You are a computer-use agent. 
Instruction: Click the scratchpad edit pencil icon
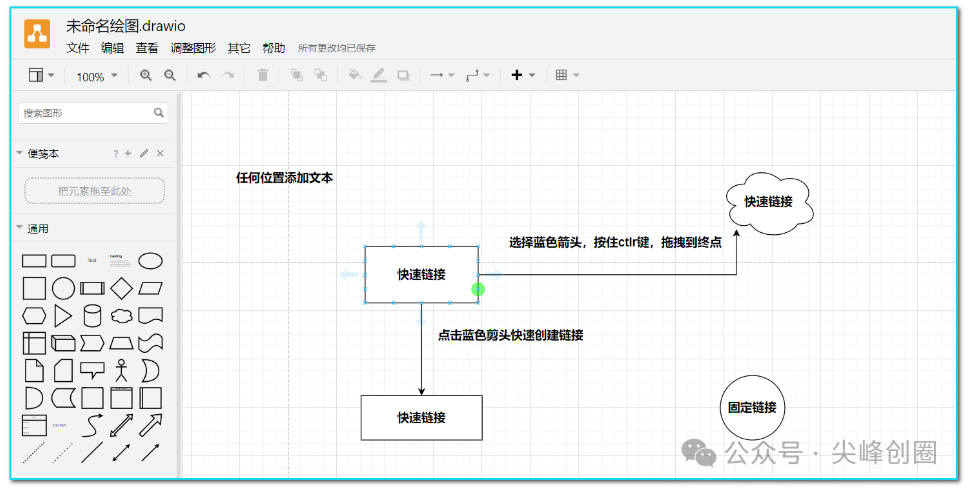point(144,153)
